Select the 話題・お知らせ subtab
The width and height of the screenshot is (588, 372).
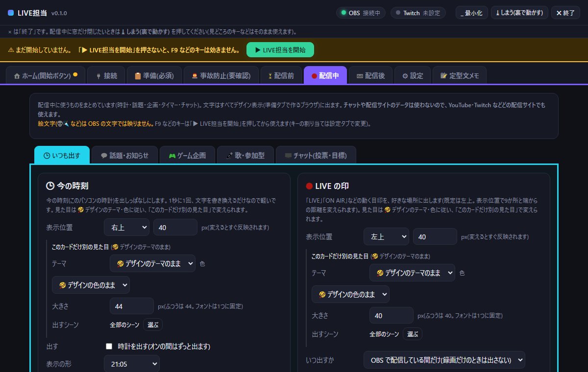(124, 155)
